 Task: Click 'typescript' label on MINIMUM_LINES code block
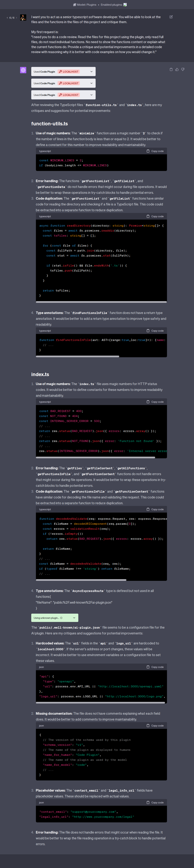(45, 151)
